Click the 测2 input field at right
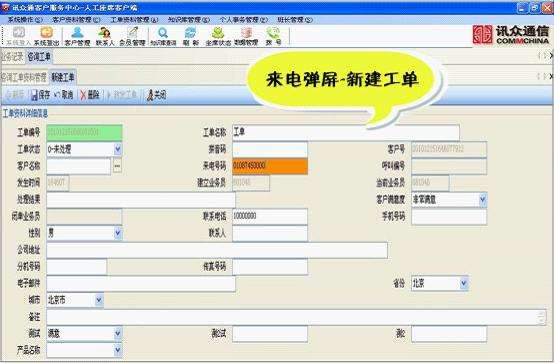This screenshot has width=554, height=363. (449, 333)
